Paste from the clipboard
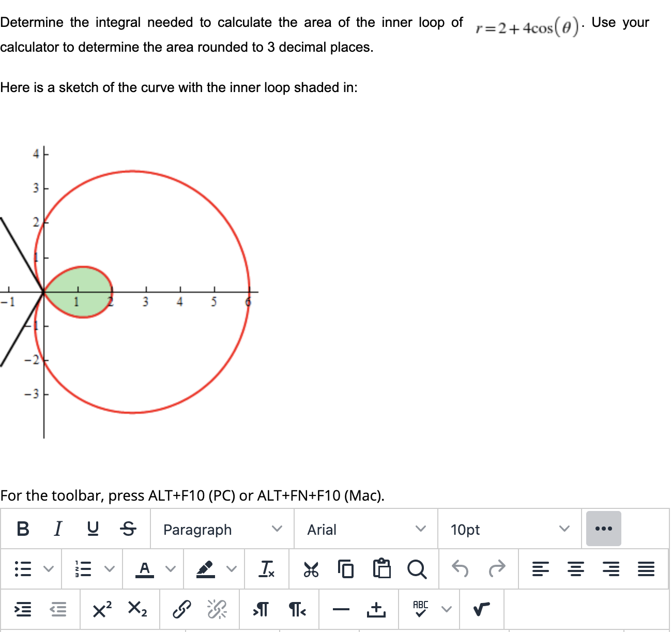 pos(381,569)
